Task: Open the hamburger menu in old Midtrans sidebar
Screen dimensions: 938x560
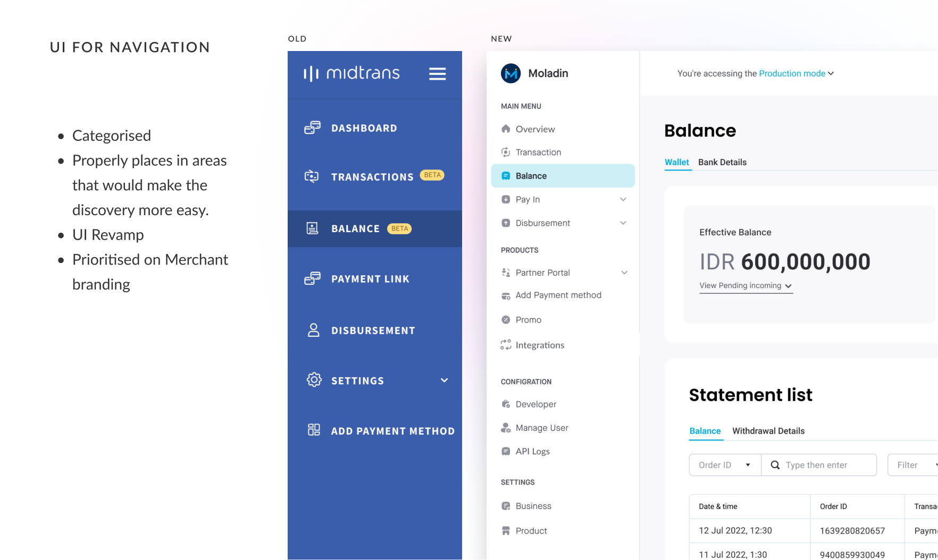Action: click(x=437, y=74)
